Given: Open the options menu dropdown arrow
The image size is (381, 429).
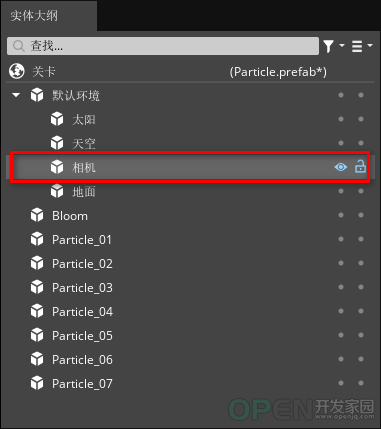Looking at the screenshot, I should (370, 45).
